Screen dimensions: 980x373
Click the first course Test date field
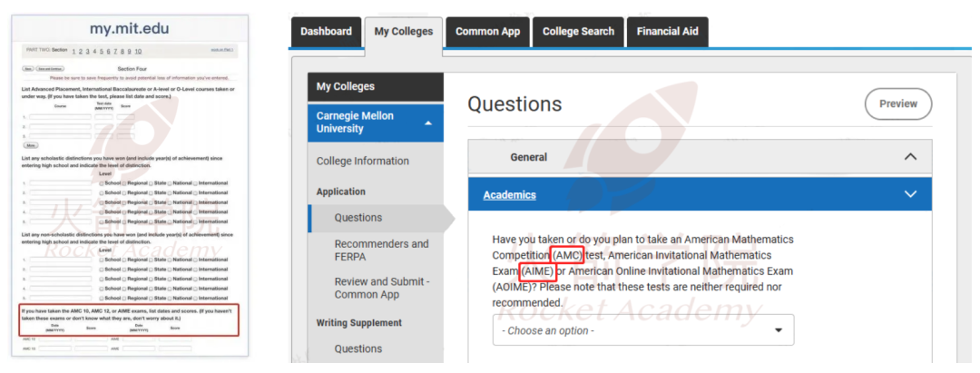click(x=103, y=117)
